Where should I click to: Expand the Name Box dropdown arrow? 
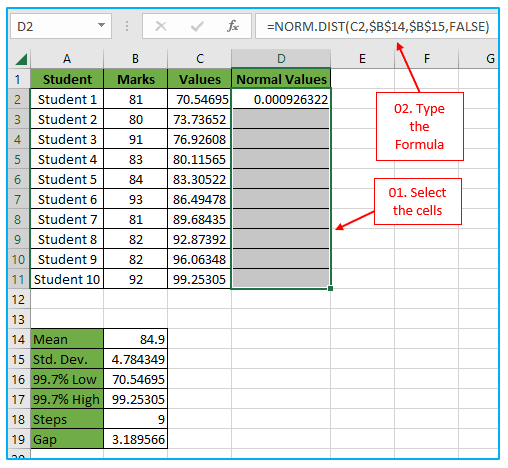[x=101, y=25]
